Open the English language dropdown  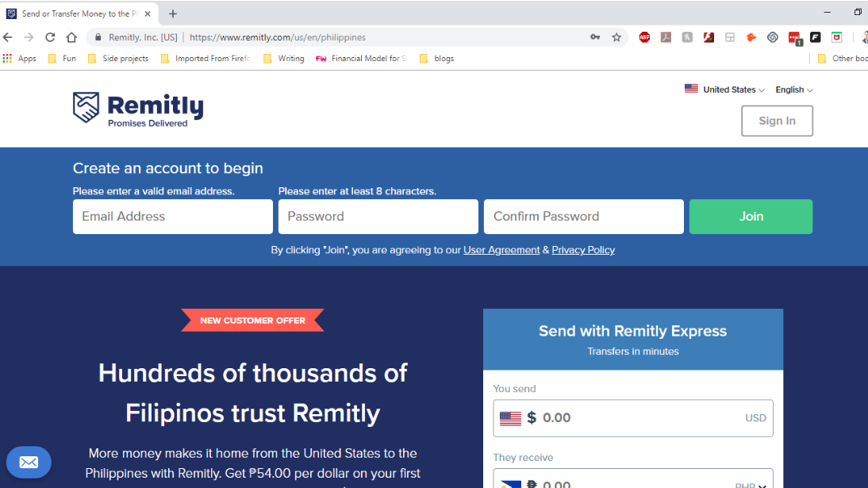[793, 90]
